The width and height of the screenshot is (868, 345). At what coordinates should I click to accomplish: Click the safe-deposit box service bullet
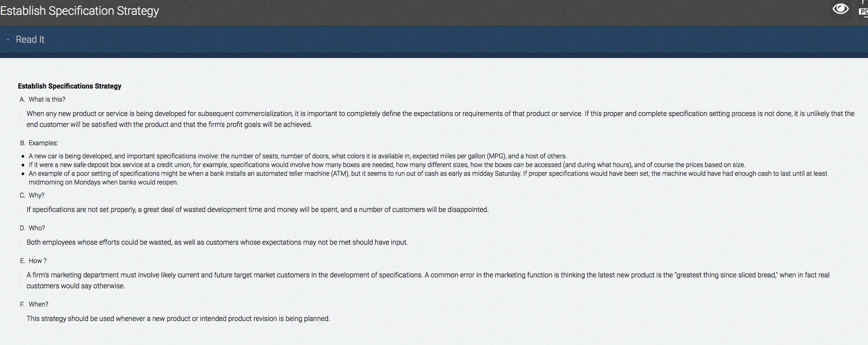click(387, 165)
